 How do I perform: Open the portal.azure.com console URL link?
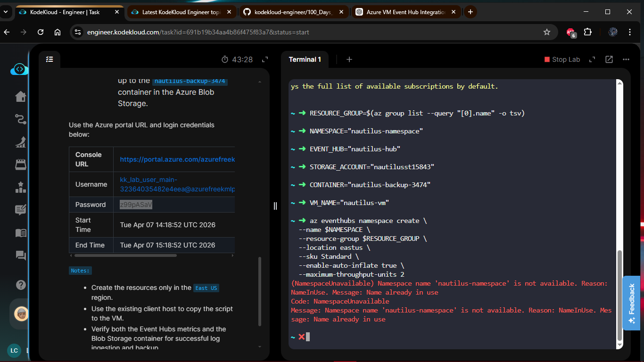click(x=177, y=159)
